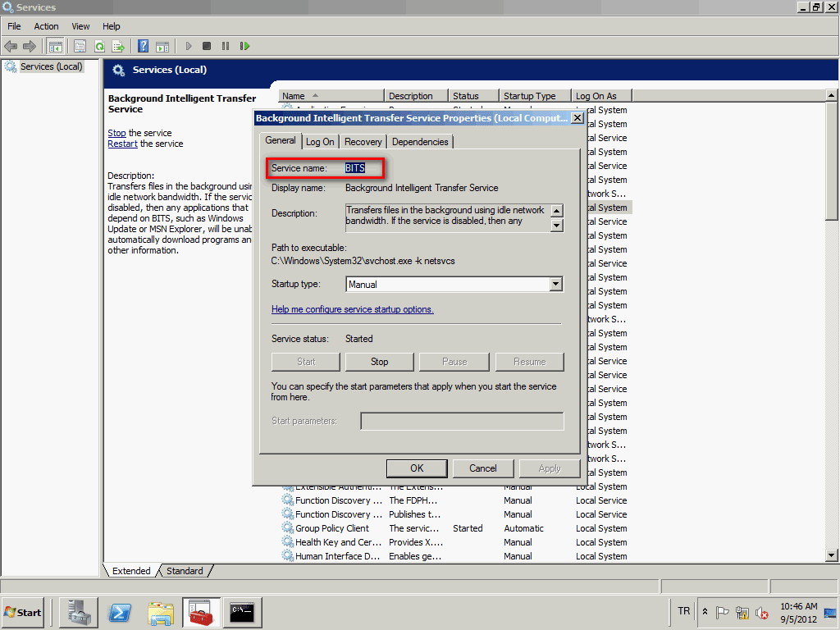Image resolution: width=840 pixels, height=630 pixels.
Task: Select the General tab
Action: 281,140
